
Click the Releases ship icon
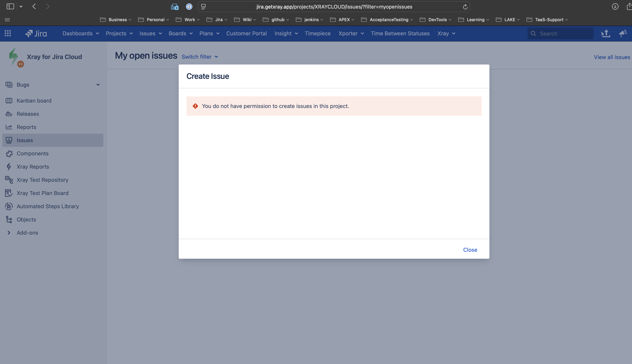click(9, 114)
